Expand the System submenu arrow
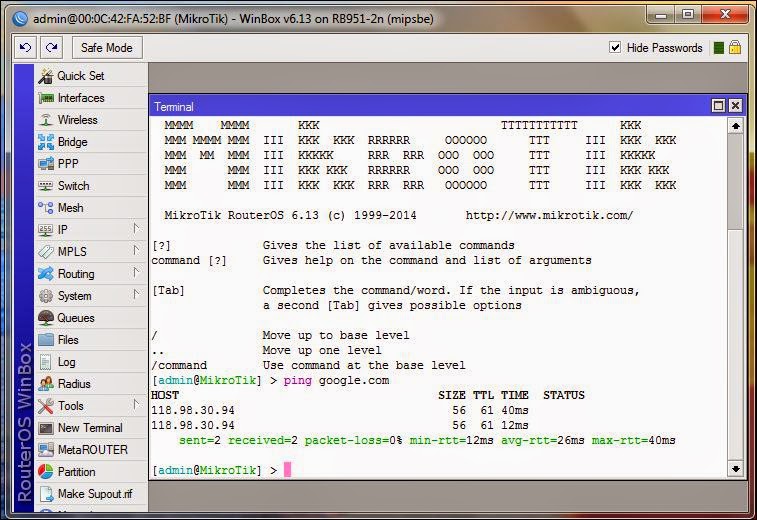The image size is (757, 520). tap(136, 295)
